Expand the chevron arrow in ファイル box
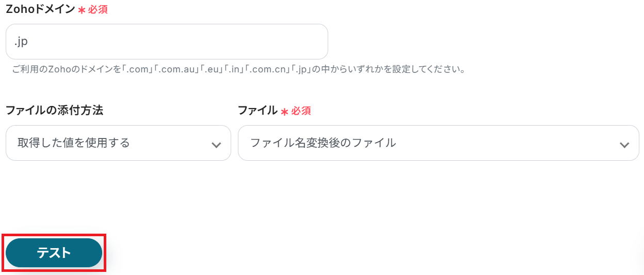Image resolution: width=644 pixels, height=275 pixels. coord(624,145)
